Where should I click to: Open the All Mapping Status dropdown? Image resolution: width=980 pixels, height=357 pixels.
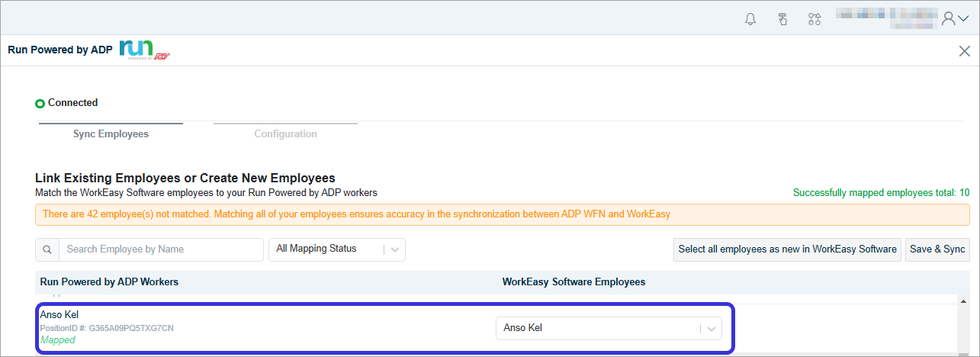pos(336,249)
